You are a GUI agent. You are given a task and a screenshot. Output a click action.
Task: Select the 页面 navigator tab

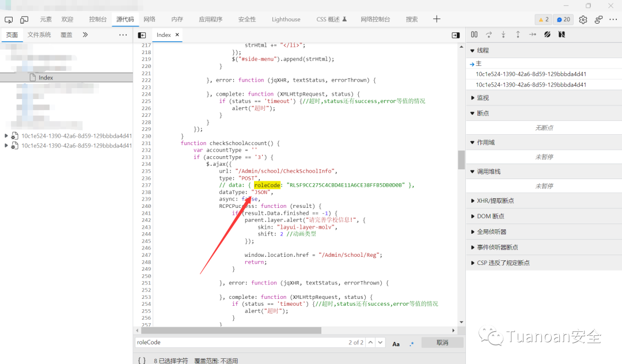coord(12,35)
